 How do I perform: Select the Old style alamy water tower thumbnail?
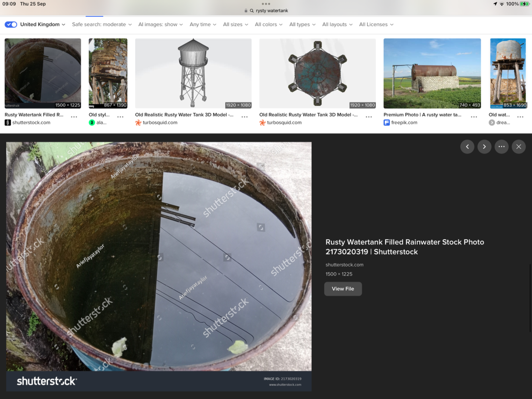tap(108, 73)
